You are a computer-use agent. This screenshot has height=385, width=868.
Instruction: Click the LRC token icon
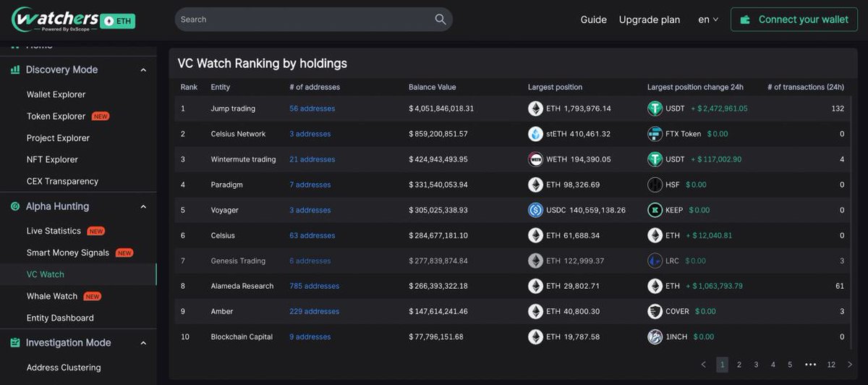[x=655, y=261]
